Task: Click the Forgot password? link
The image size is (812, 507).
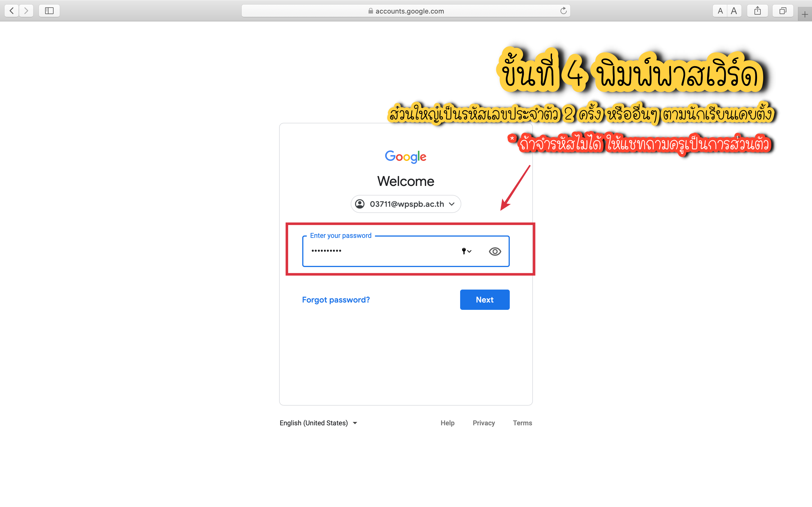Action: tap(336, 299)
